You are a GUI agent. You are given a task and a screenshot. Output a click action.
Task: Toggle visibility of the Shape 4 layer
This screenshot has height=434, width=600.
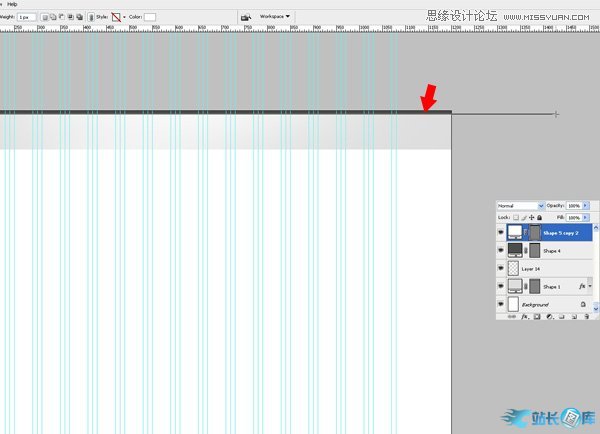(501, 250)
